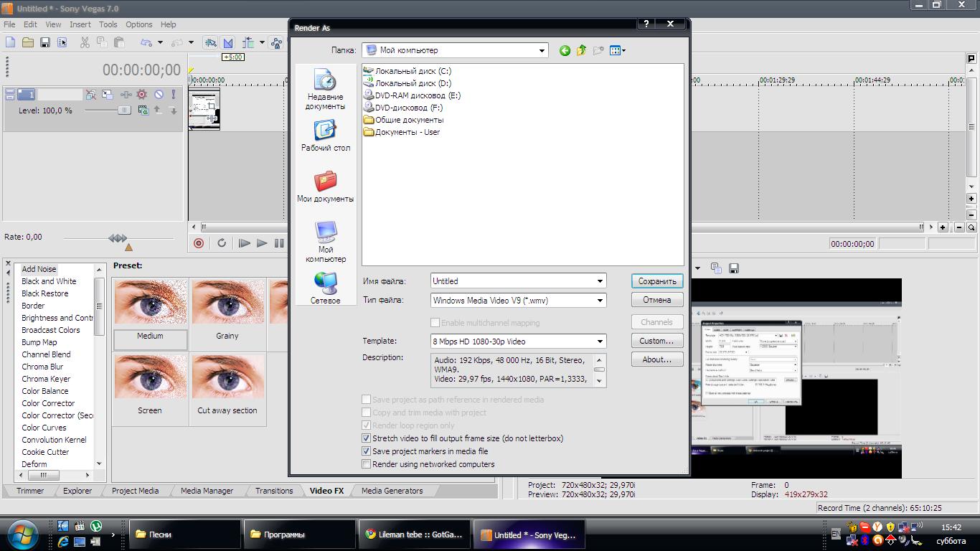Click the track 1 Level slider handle

pos(124,110)
